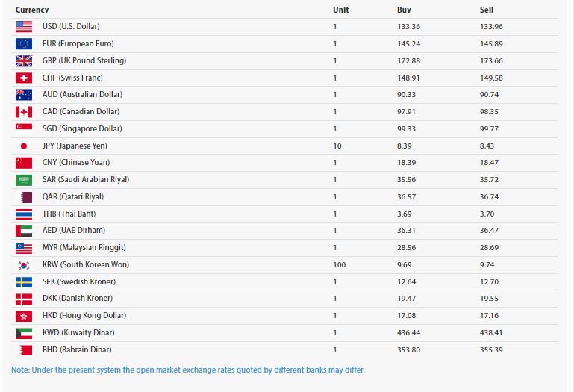Select the Japanese flag icon
Screen dimensions: 574x392
coord(23,146)
